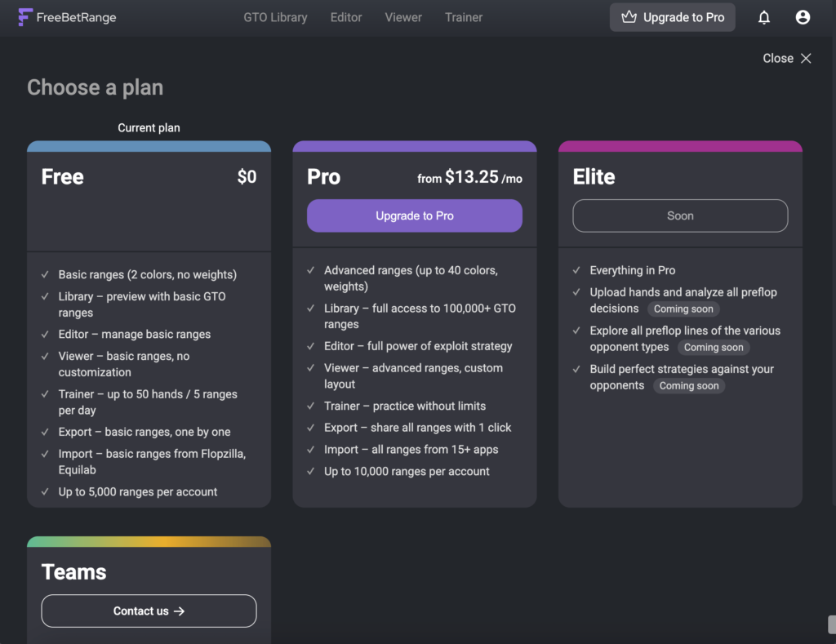The height and width of the screenshot is (644, 836).
Task: Click Upgrade to Pro in the header bar
Action: 672,16
